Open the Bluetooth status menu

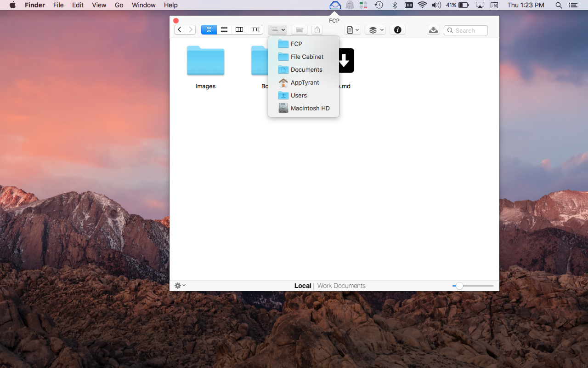(x=394, y=5)
